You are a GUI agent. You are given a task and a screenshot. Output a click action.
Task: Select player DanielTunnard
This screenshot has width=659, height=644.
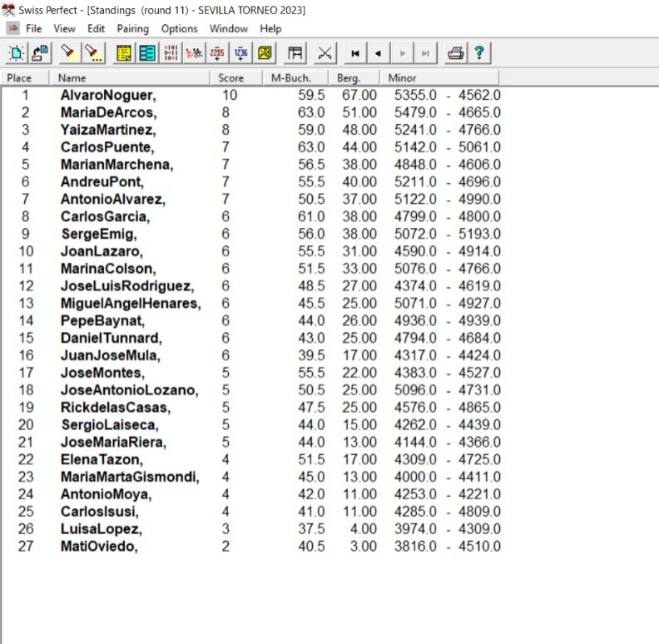tap(111, 338)
